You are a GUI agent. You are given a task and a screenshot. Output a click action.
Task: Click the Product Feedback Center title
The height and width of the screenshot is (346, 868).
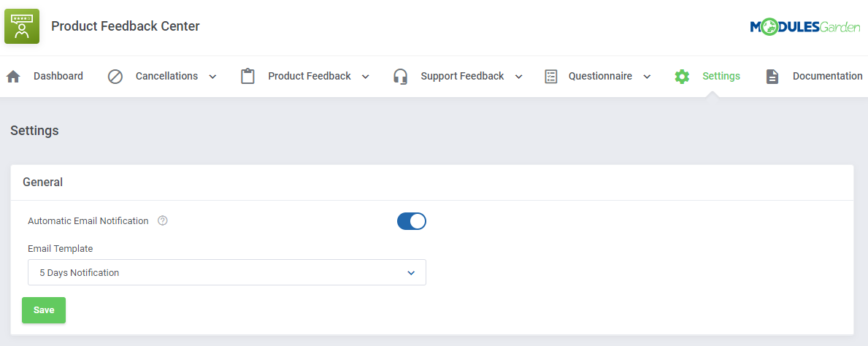[126, 26]
